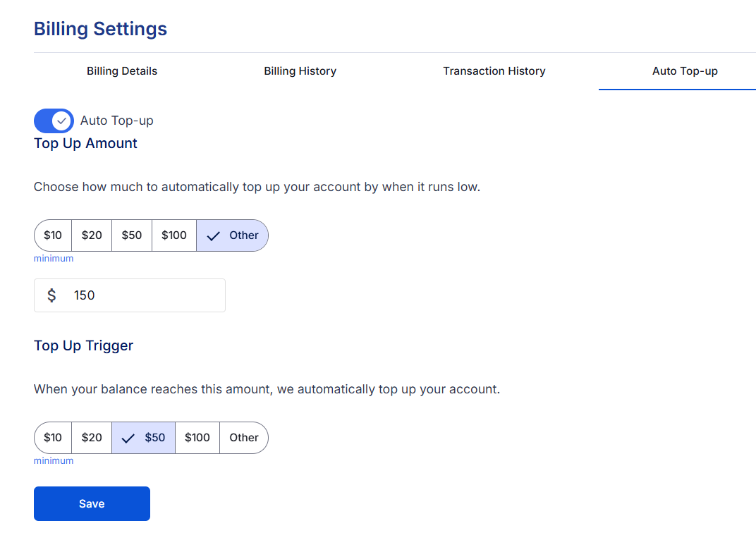Set Top Up Trigger to $20
756x552 pixels.
point(92,438)
